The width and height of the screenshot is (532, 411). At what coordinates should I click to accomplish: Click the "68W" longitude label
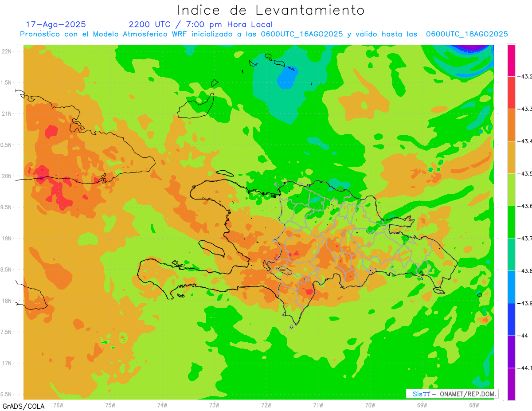pyautogui.click(x=473, y=405)
